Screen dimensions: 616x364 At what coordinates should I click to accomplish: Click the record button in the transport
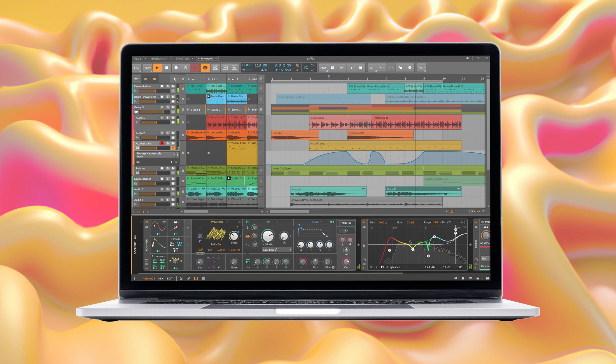[x=176, y=68]
